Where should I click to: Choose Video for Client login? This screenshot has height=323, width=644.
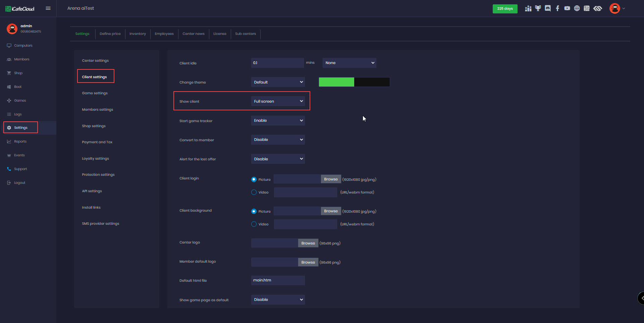pos(253,192)
